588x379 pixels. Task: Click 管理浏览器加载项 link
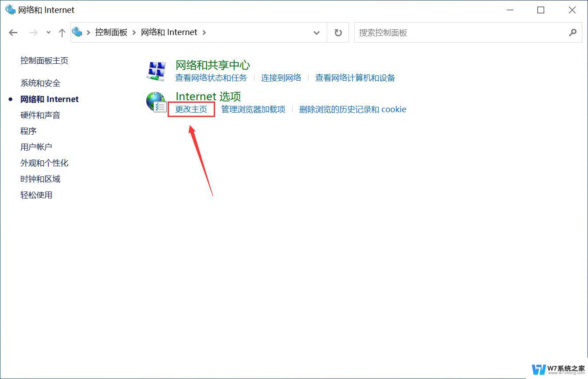coord(253,109)
